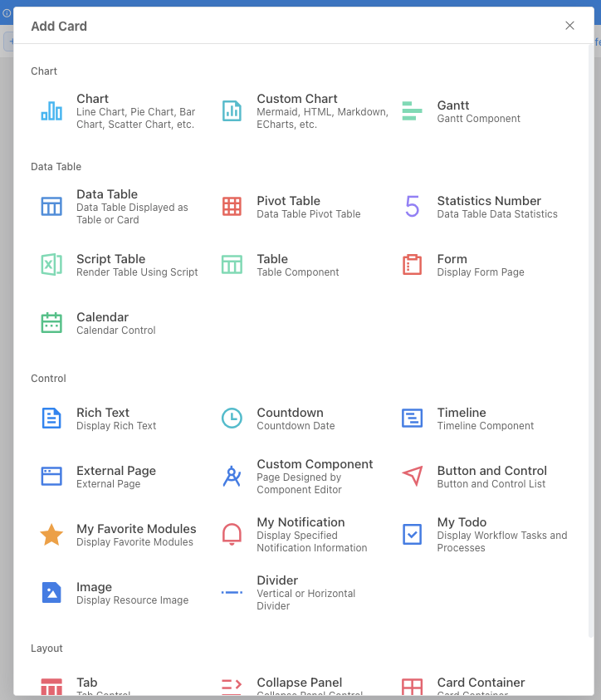601x700 pixels.
Task: Click the Pivot Table grid icon
Action: pos(232,206)
